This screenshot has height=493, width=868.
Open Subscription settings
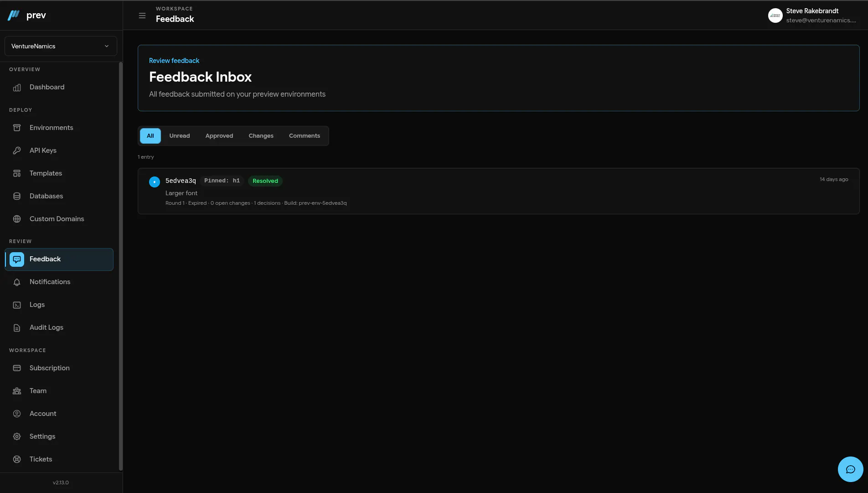click(59, 368)
